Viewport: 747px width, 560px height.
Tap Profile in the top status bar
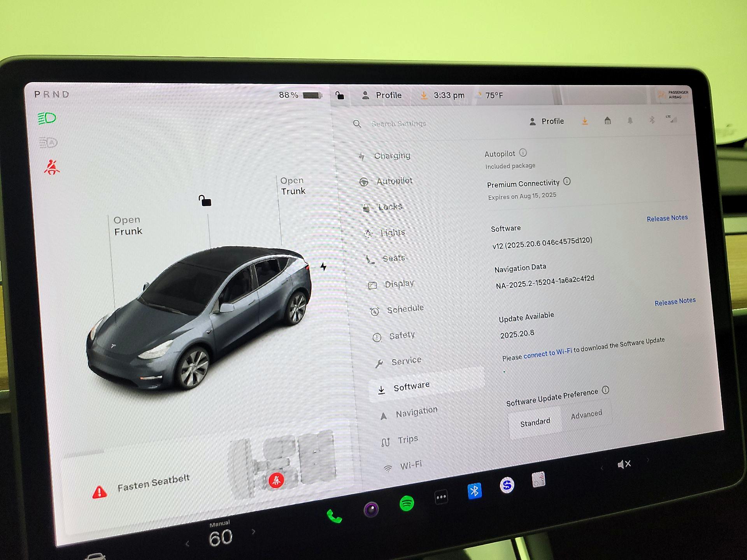382,95
